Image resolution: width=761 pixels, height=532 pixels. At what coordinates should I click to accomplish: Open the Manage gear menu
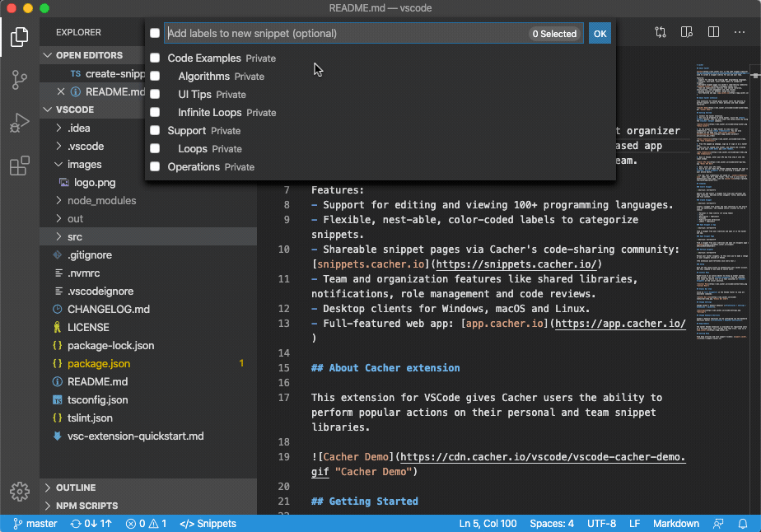tap(20, 491)
